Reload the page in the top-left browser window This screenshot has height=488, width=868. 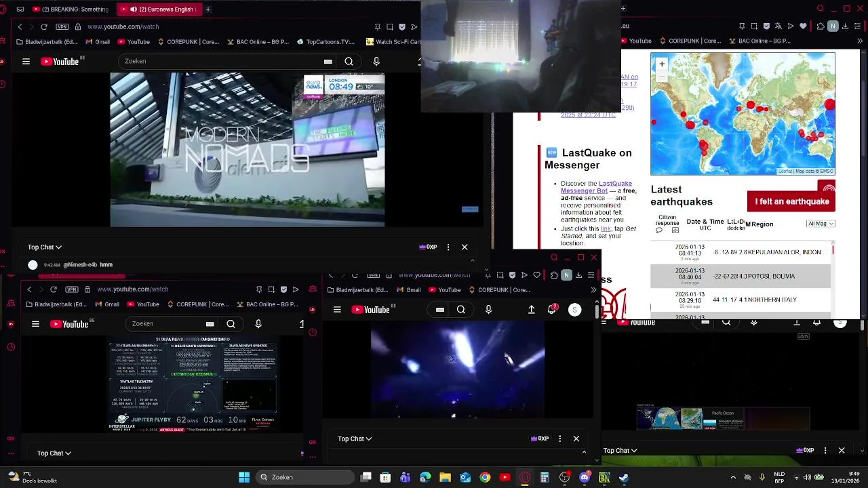(x=44, y=26)
